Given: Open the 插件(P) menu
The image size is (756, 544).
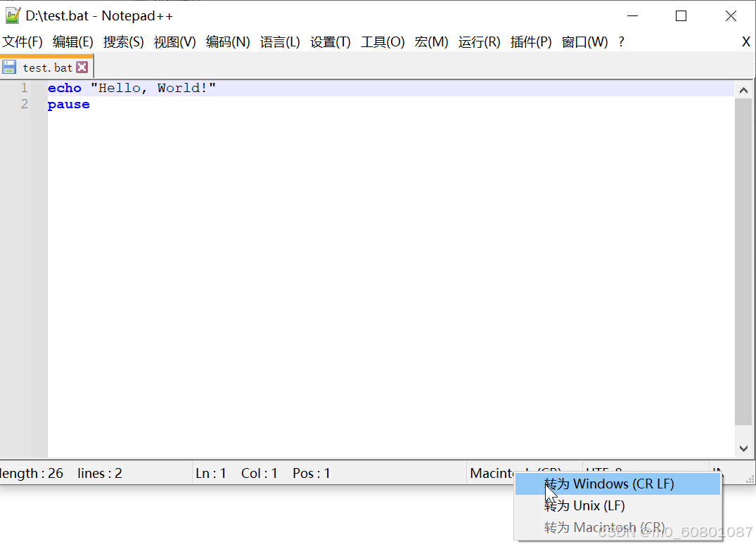Looking at the screenshot, I should pyautogui.click(x=531, y=41).
